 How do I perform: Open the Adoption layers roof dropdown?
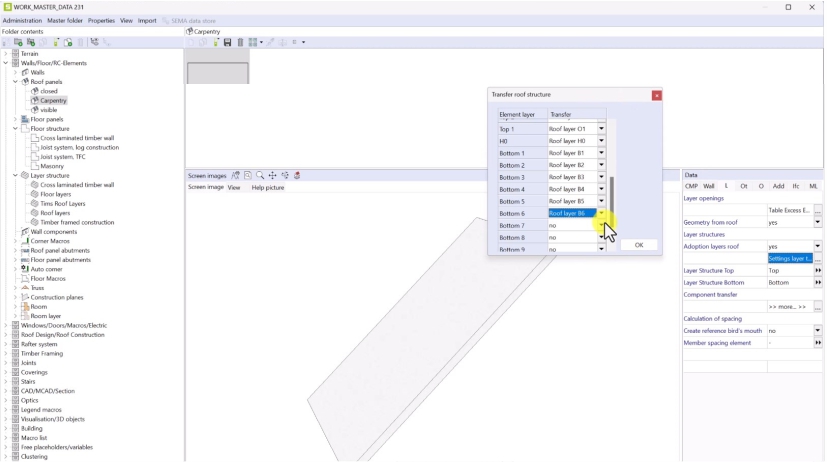tap(817, 246)
